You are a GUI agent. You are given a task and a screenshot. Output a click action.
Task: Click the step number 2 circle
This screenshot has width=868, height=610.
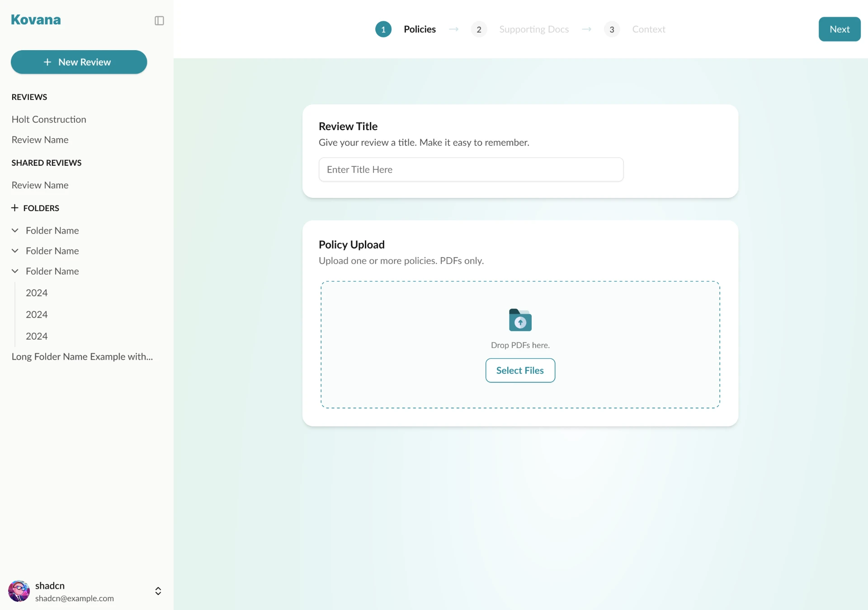click(x=479, y=29)
